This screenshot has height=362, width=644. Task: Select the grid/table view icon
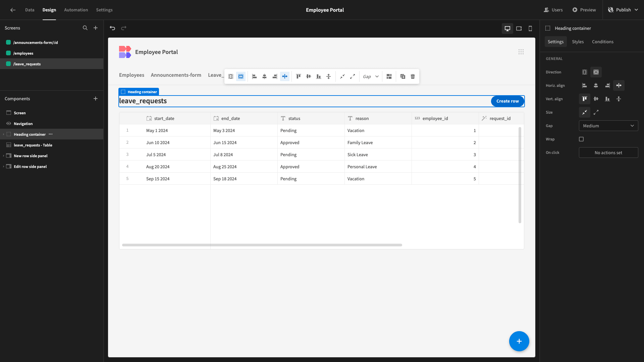point(240,76)
